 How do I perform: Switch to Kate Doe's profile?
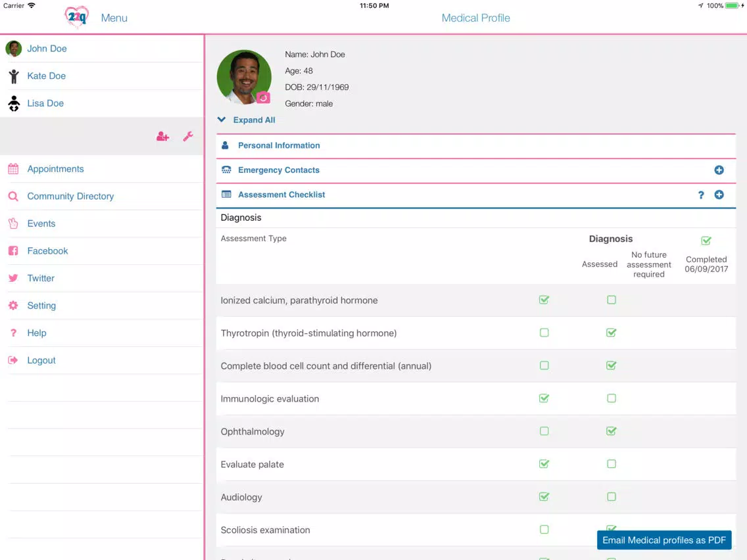point(102,76)
